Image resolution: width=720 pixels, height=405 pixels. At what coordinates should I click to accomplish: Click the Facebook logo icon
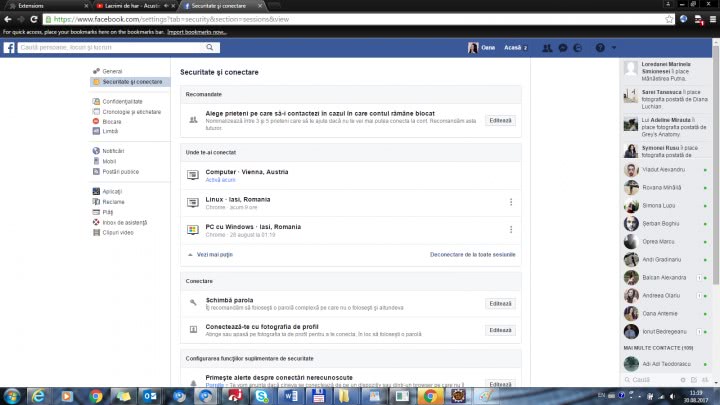pyautogui.click(x=7, y=48)
